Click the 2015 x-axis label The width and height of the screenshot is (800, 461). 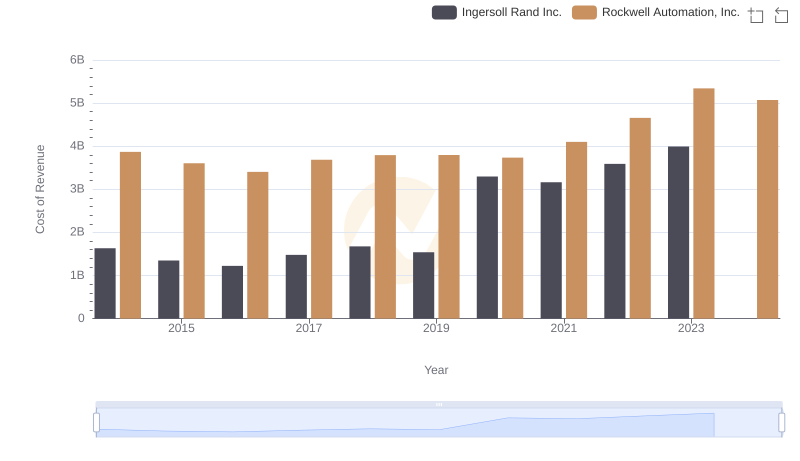tap(181, 328)
